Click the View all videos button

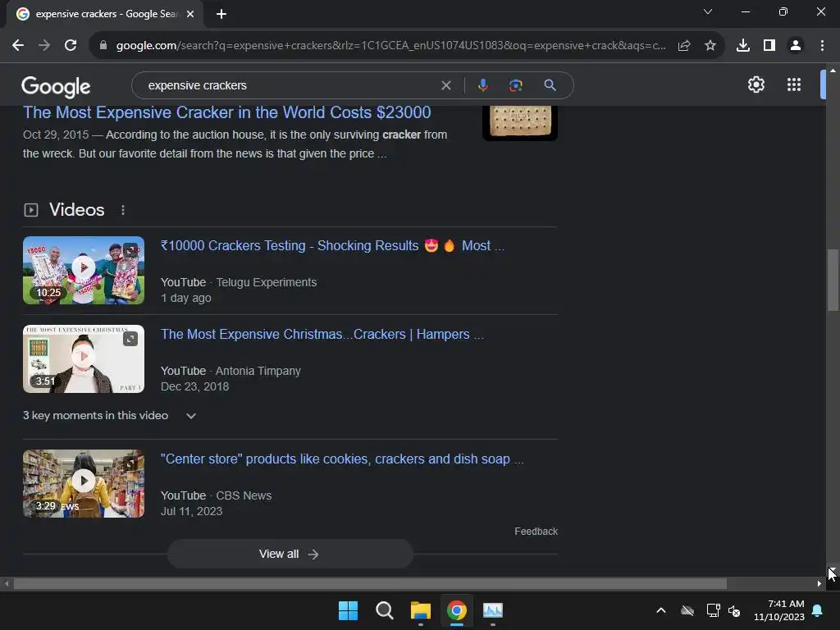pos(290,554)
